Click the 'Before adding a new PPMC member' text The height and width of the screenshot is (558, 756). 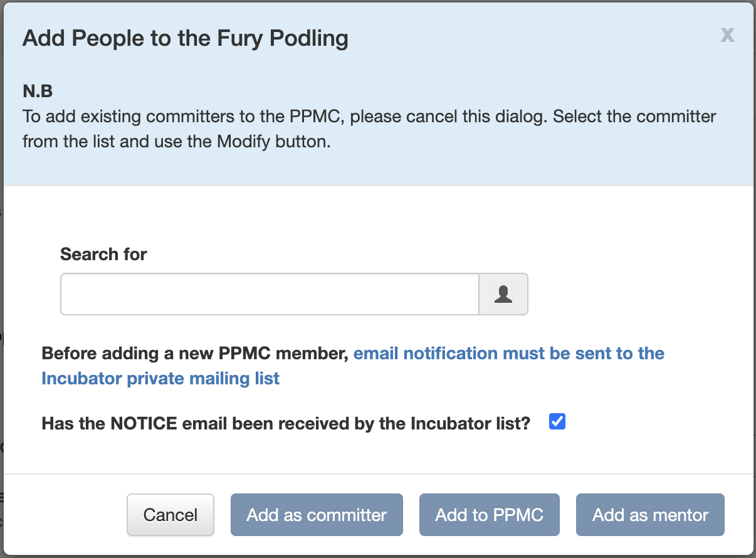click(x=195, y=354)
